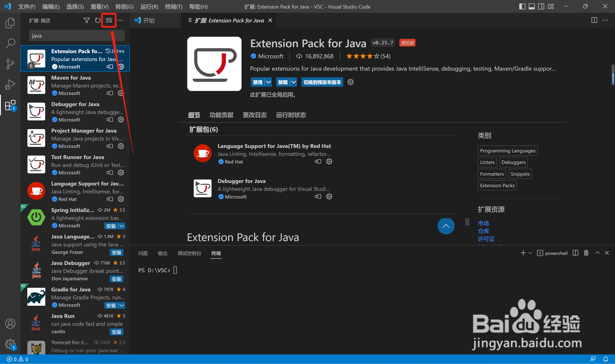Click sync icon on Language Support list row
The width and height of the screenshot is (615, 364).
[110, 199]
